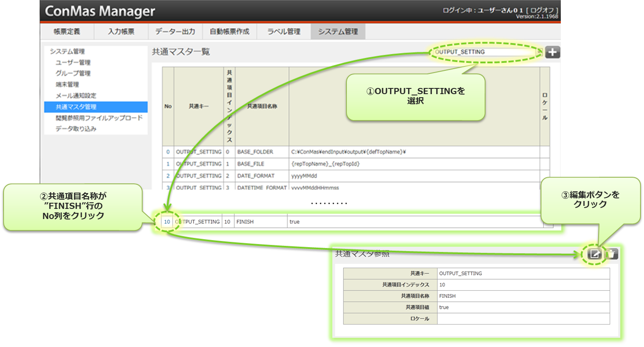
Task: Open メール通知設定 in the sidebar
Action: (76, 95)
